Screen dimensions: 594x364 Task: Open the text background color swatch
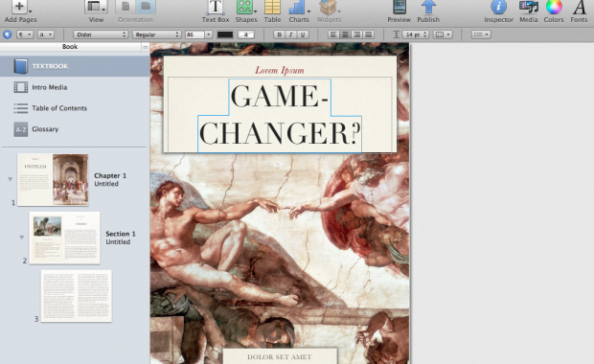(245, 34)
